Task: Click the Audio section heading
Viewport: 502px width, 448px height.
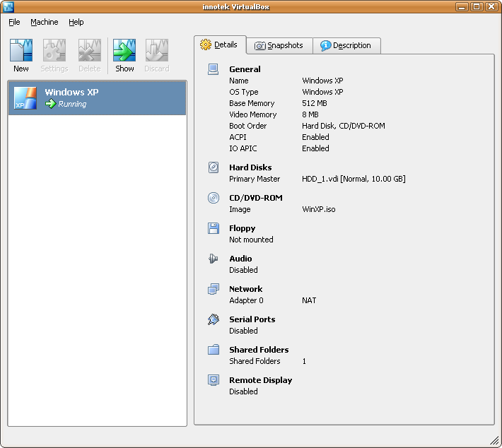Action: click(240, 259)
